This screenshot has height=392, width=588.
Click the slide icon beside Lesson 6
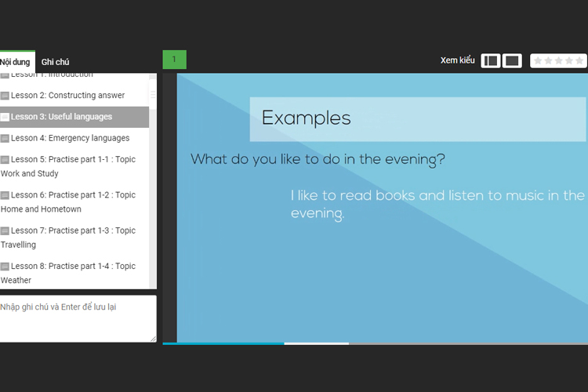point(5,195)
